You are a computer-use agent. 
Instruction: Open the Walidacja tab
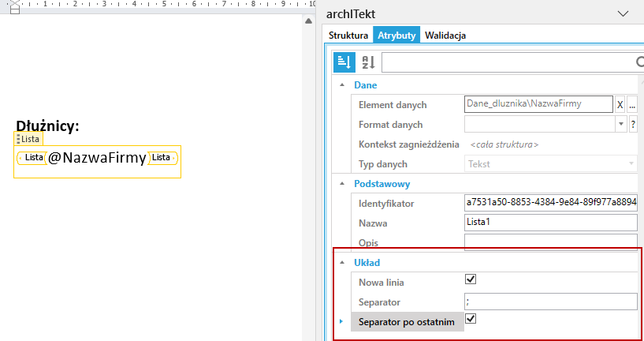pyautogui.click(x=445, y=36)
